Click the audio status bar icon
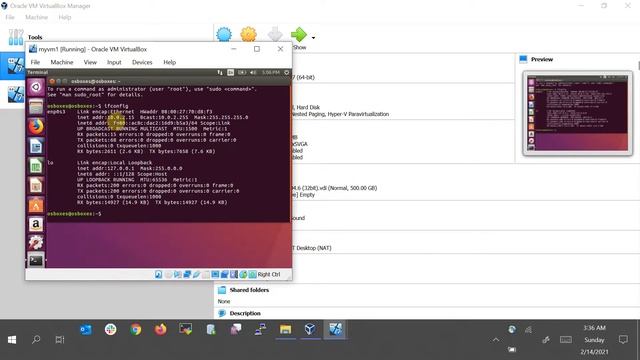 [178, 274]
